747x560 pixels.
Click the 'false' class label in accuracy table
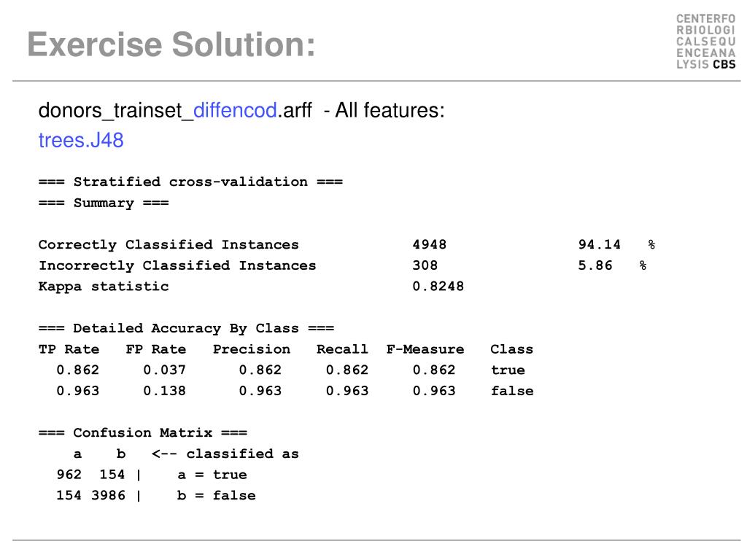tap(512, 391)
